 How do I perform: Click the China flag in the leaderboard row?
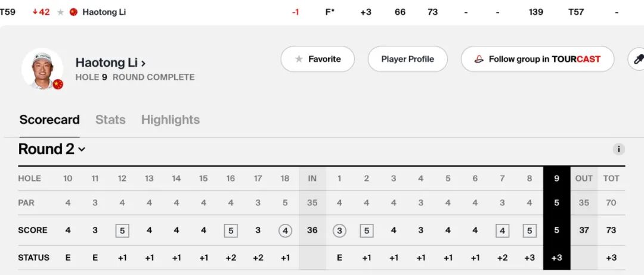click(73, 12)
